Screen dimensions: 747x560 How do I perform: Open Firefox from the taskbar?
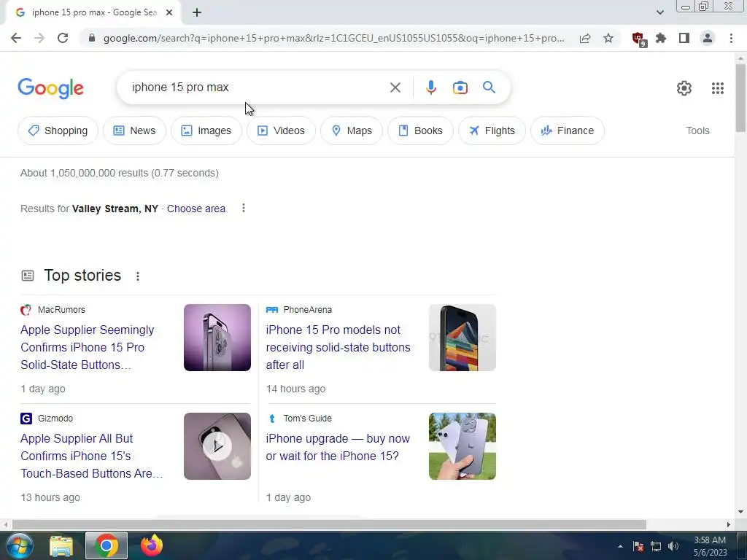click(151, 545)
